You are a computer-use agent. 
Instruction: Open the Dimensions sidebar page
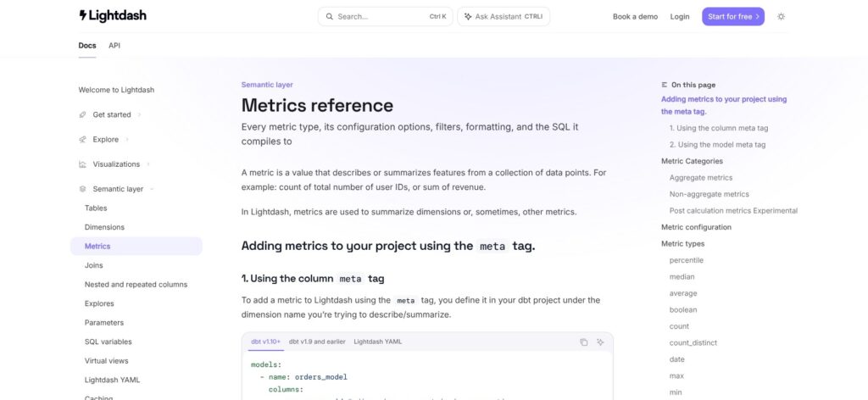(104, 227)
